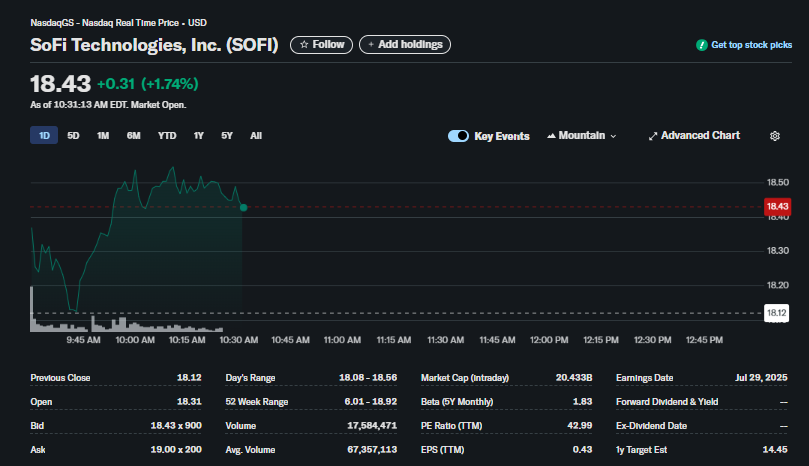The height and width of the screenshot is (466, 809).
Task: Click the 52 Week Range value 6.01 - 18.92
Action: pyautogui.click(x=370, y=401)
